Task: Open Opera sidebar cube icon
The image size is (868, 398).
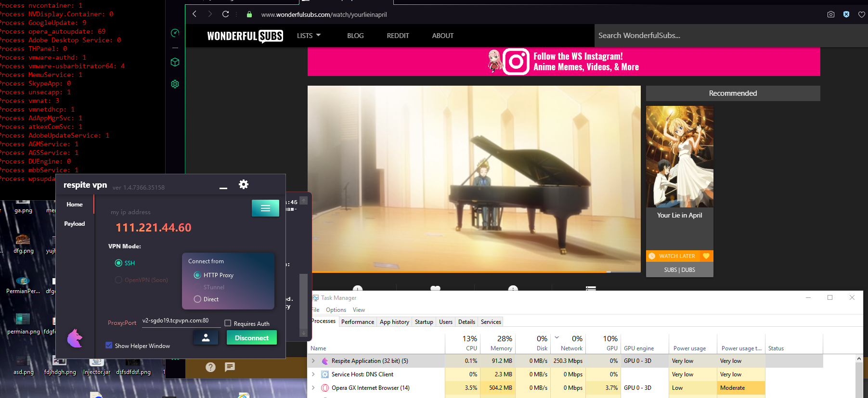Action: point(175,62)
